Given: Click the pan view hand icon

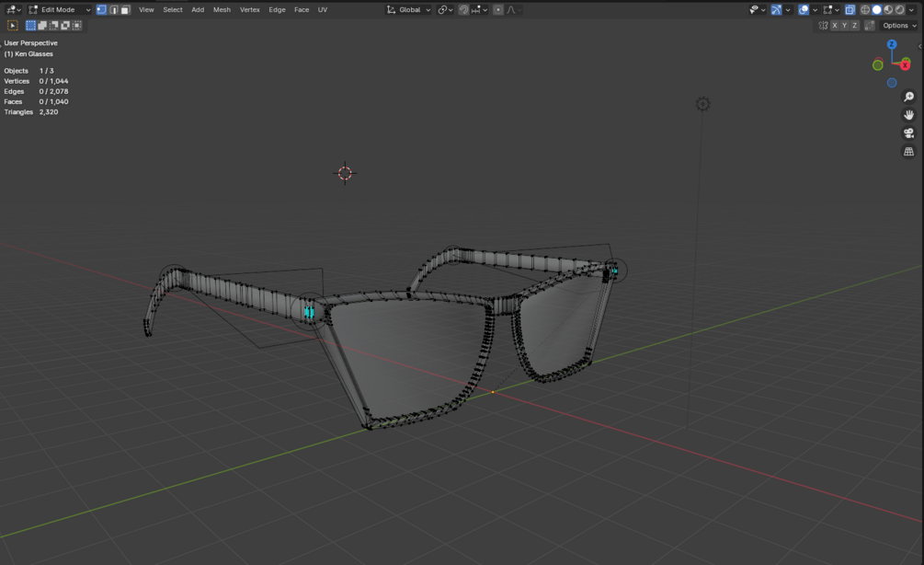Looking at the screenshot, I should pos(908,115).
